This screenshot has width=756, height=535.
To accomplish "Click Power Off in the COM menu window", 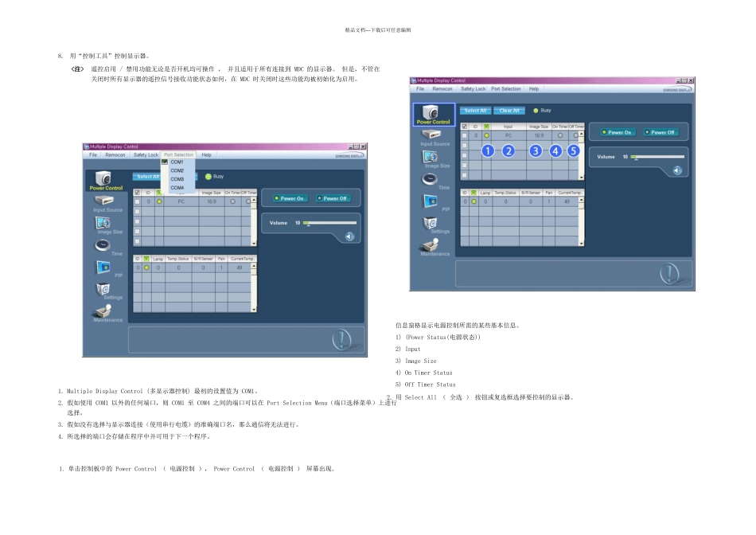I will click(332, 198).
